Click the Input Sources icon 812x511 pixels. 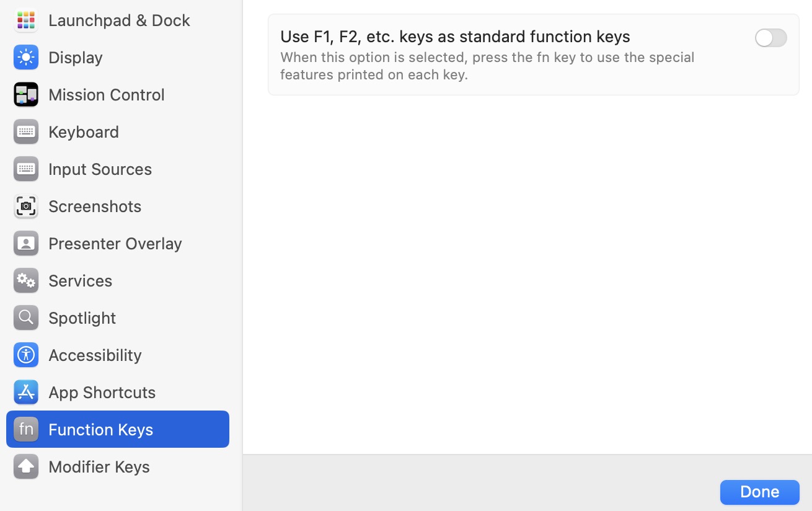click(26, 169)
